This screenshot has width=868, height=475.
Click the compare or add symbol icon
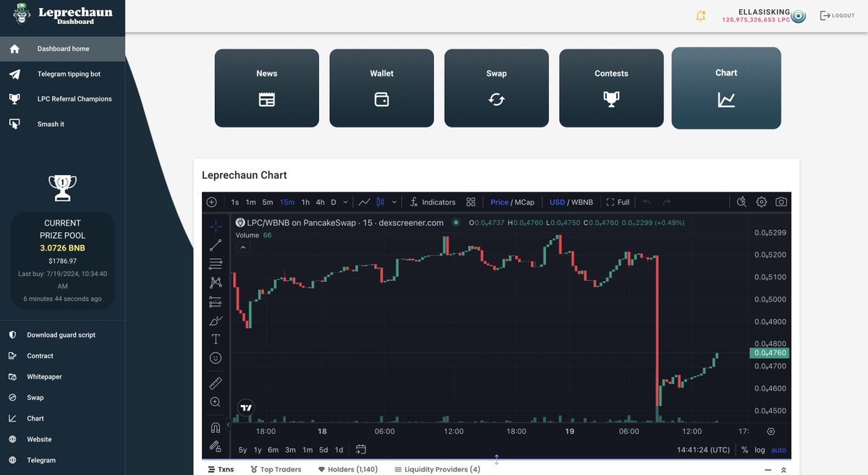(211, 202)
